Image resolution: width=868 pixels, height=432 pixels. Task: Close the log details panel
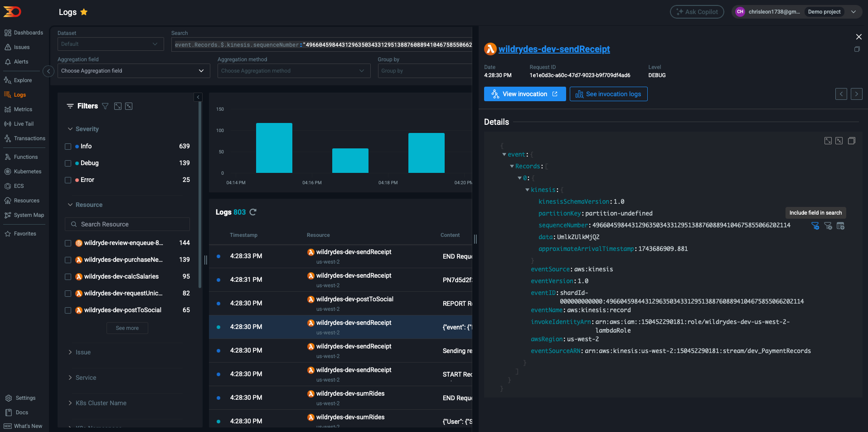pos(858,37)
